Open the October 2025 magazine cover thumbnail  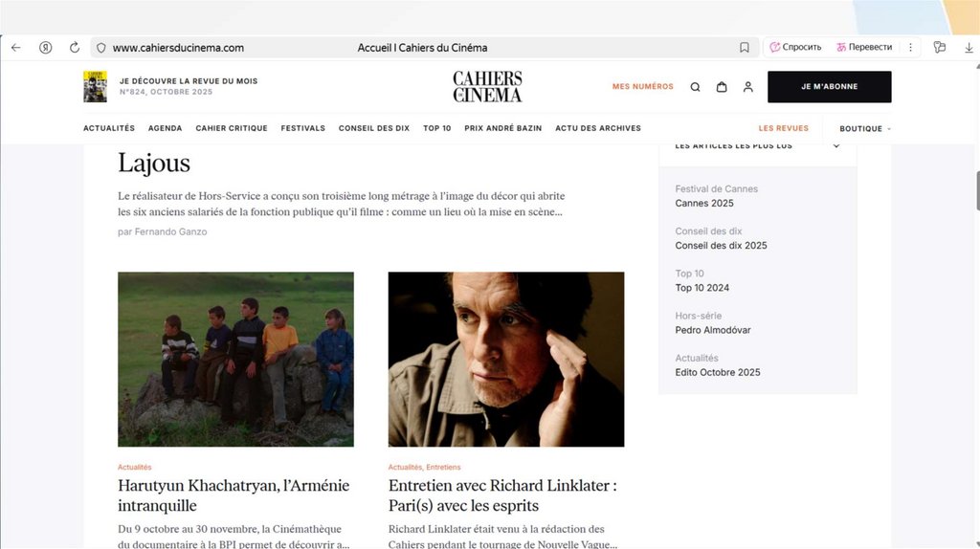[95, 86]
